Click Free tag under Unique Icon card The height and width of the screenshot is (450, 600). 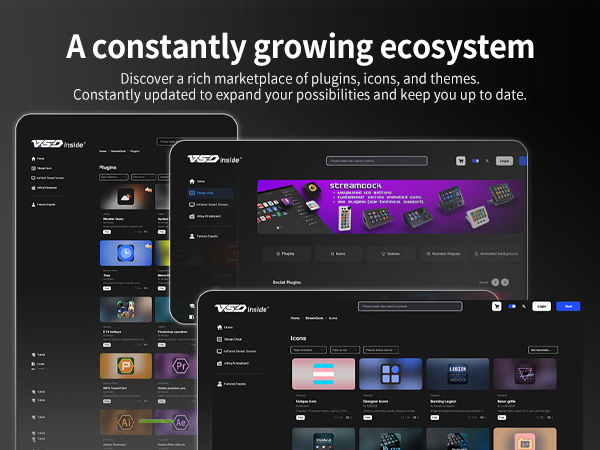pos(300,417)
